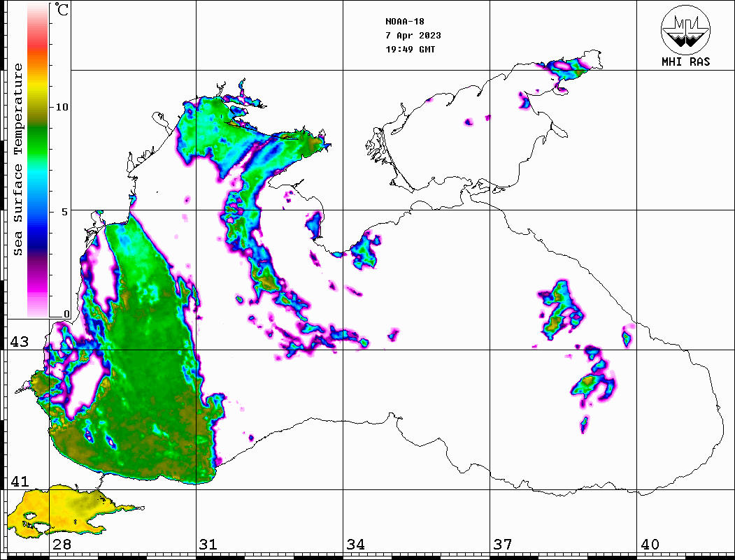Click the '10' tick on temperature scale
The image size is (735, 560).
(62, 107)
